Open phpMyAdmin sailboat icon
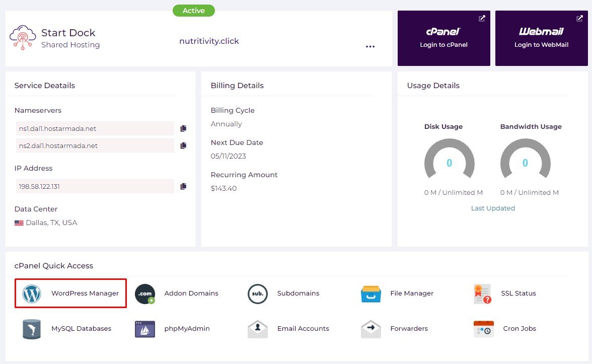The height and width of the screenshot is (364, 592). (x=144, y=329)
